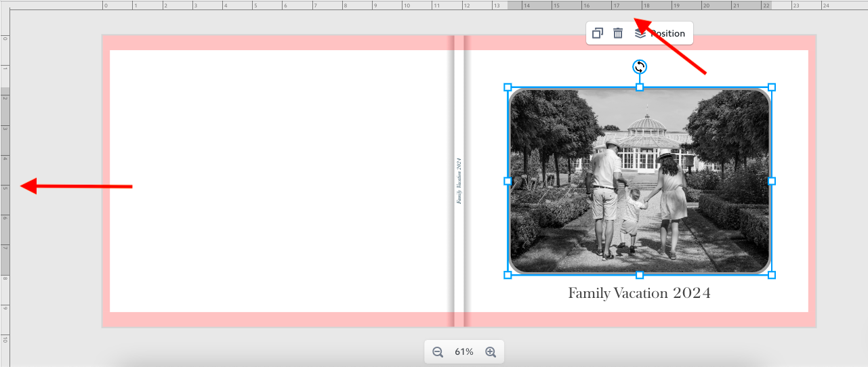Click the rotate handle above the photo
The height and width of the screenshot is (367, 868).
pyautogui.click(x=640, y=66)
